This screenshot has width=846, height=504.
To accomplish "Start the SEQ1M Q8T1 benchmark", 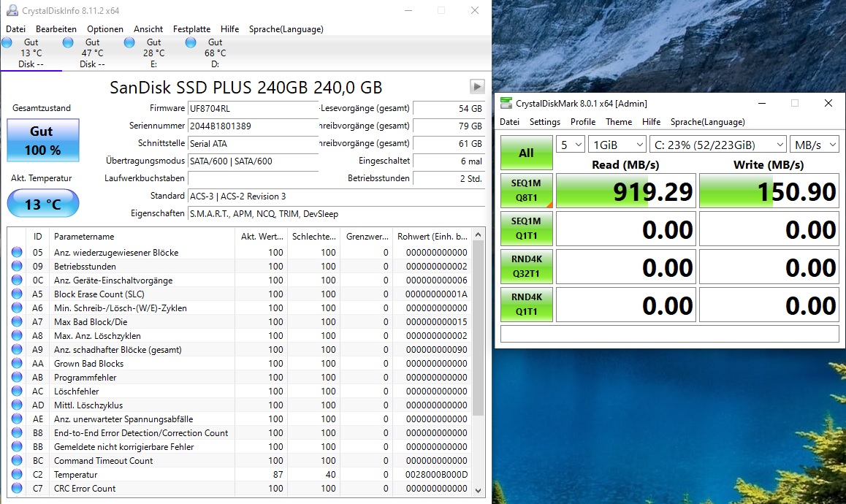I will [526, 191].
